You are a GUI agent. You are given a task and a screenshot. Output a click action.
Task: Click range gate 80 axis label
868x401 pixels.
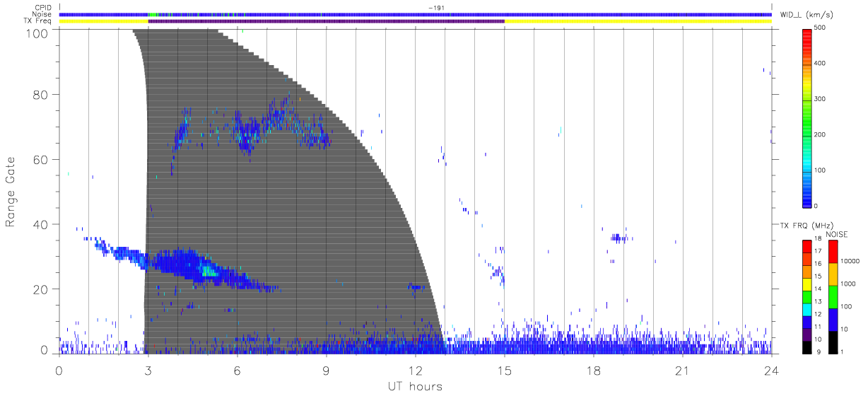pyautogui.click(x=41, y=94)
